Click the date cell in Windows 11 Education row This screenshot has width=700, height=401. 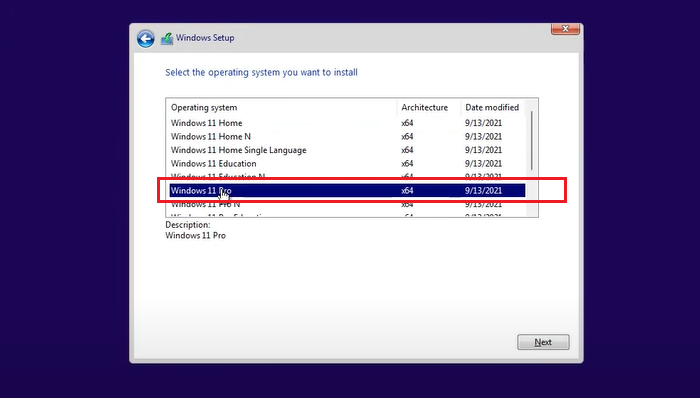pyautogui.click(x=483, y=163)
